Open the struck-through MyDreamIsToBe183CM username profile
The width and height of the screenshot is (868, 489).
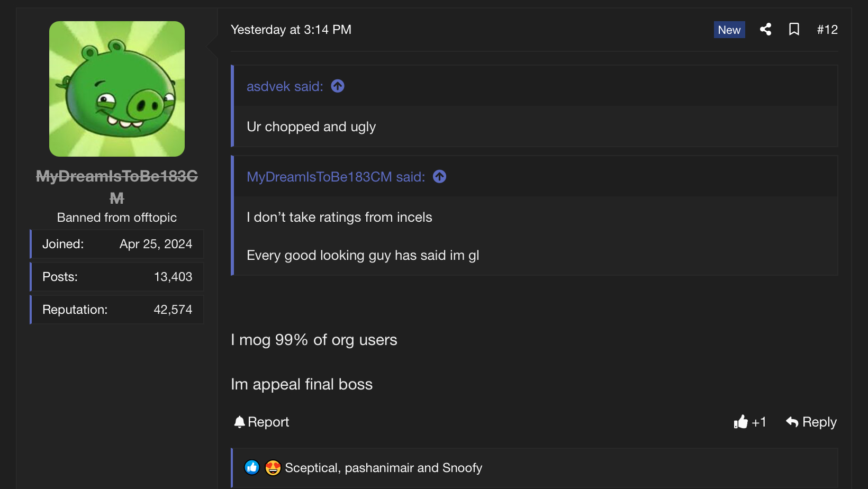point(117,176)
